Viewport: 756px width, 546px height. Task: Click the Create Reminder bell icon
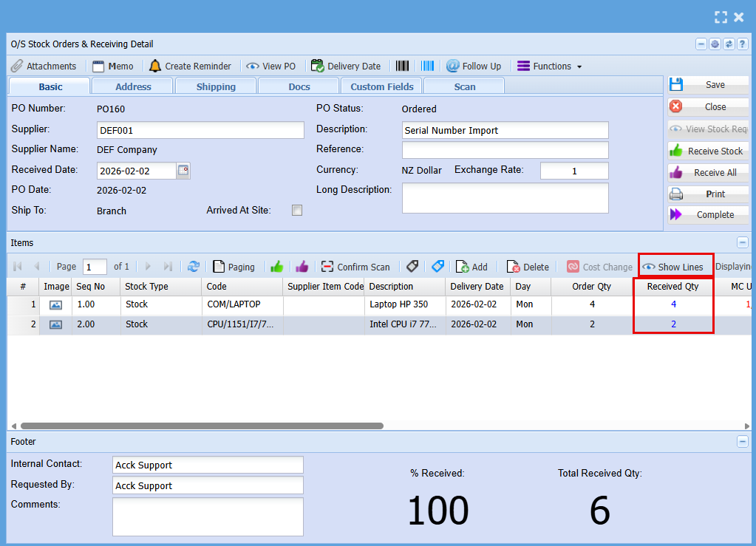click(155, 66)
